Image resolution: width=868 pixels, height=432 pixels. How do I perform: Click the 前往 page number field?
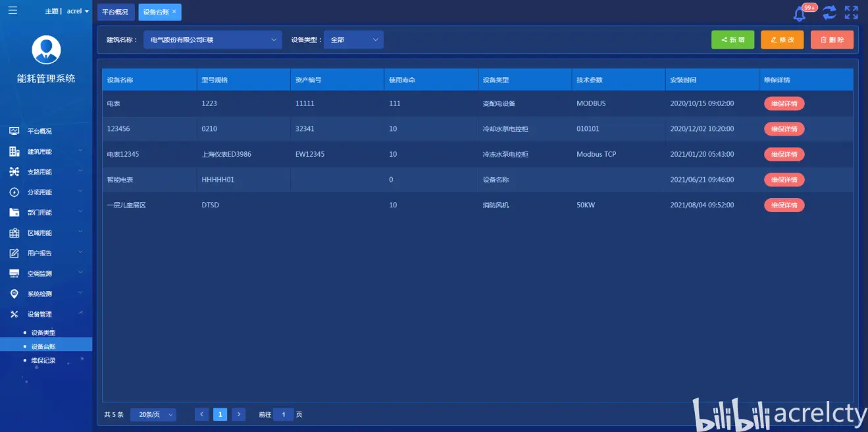point(284,415)
